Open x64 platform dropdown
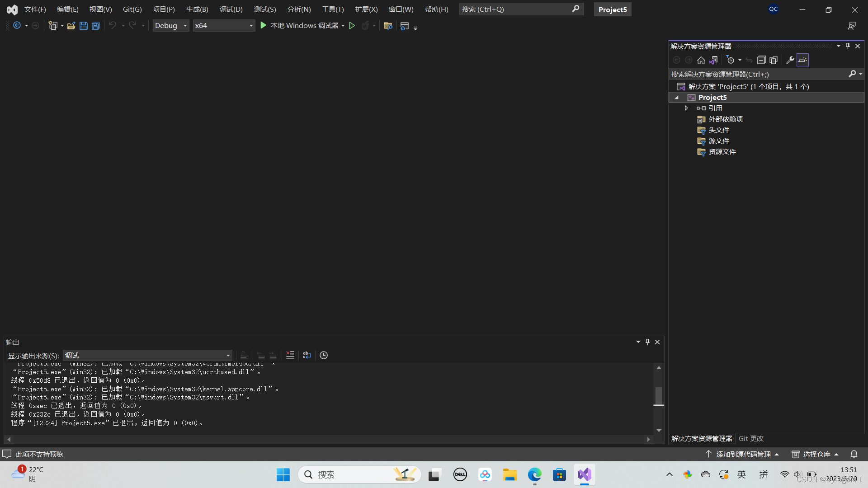868x488 pixels. [x=251, y=26]
